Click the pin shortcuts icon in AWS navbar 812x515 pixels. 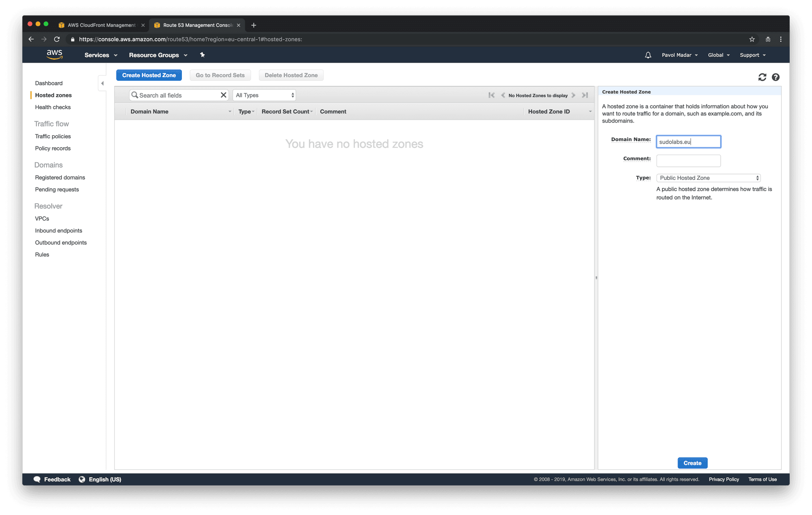pyautogui.click(x=202, y=55)
